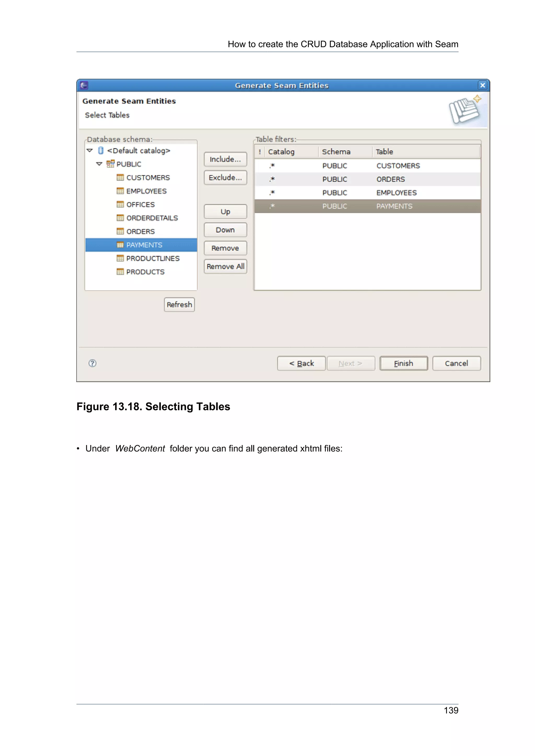Screen dimensions: 535x756
Task: Cancel the wizard
Action: (457, 364)
